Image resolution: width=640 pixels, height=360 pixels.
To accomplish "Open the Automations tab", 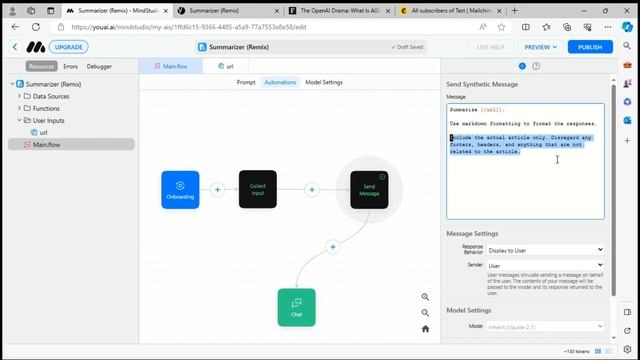I will [x=280, y=82].
